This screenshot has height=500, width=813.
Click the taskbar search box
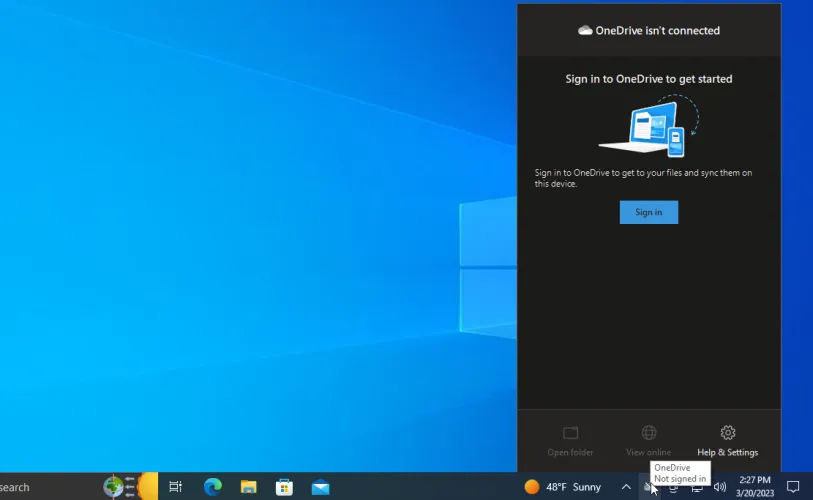tap(20, 487)
